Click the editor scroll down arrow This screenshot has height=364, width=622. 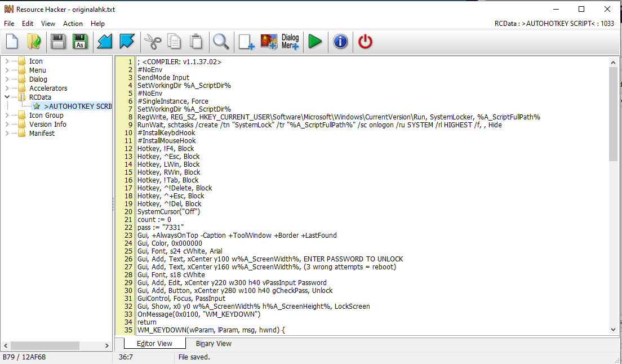tap(613, 330)
